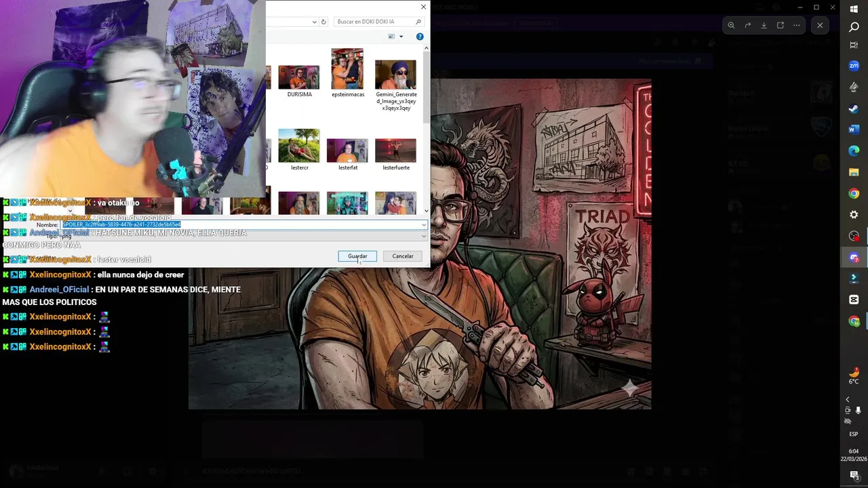This screenshot has width=868, height=488.
Task: Forward the image with the arrow icon
Action: pos(747,25)
